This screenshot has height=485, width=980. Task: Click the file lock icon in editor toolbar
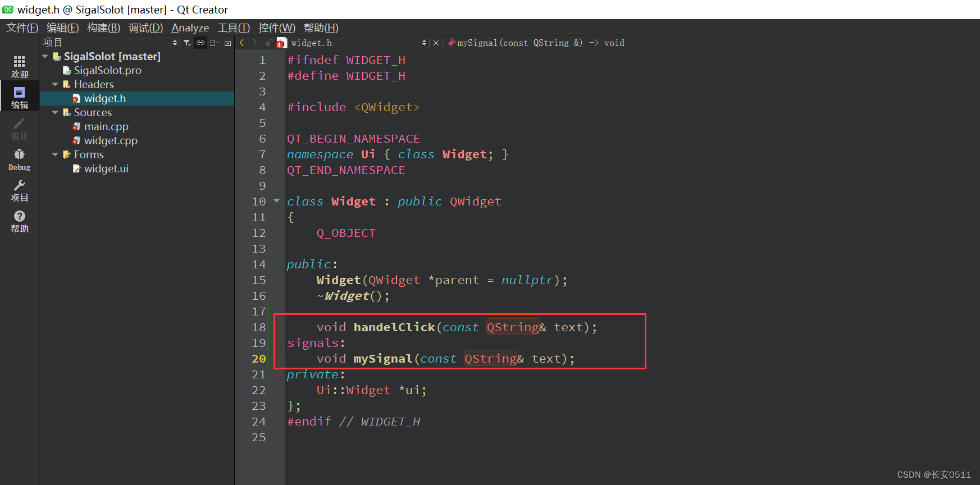coord(268,43)
